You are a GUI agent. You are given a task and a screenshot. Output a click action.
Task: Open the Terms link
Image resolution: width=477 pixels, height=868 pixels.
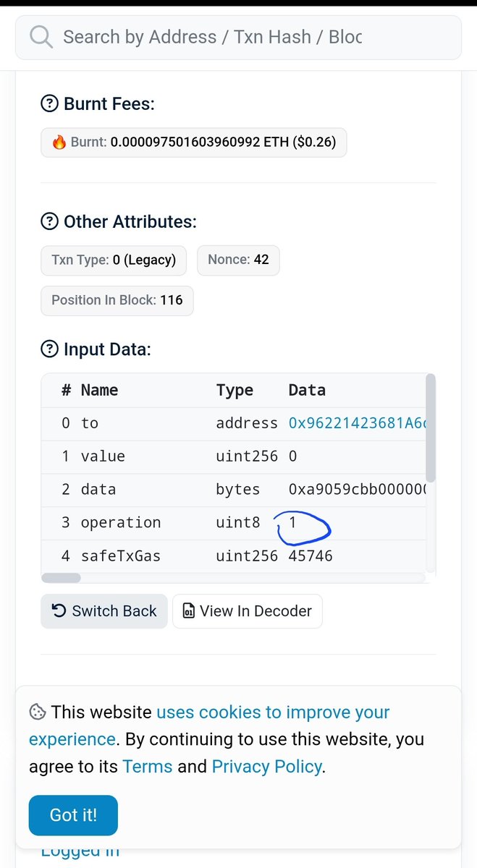(x=147, y=767)
